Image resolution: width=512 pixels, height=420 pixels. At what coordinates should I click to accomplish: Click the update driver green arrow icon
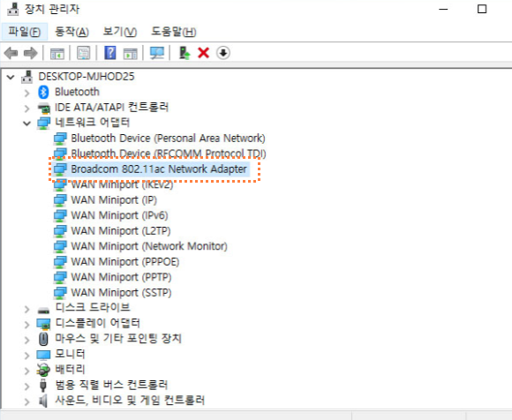point(184,53)
